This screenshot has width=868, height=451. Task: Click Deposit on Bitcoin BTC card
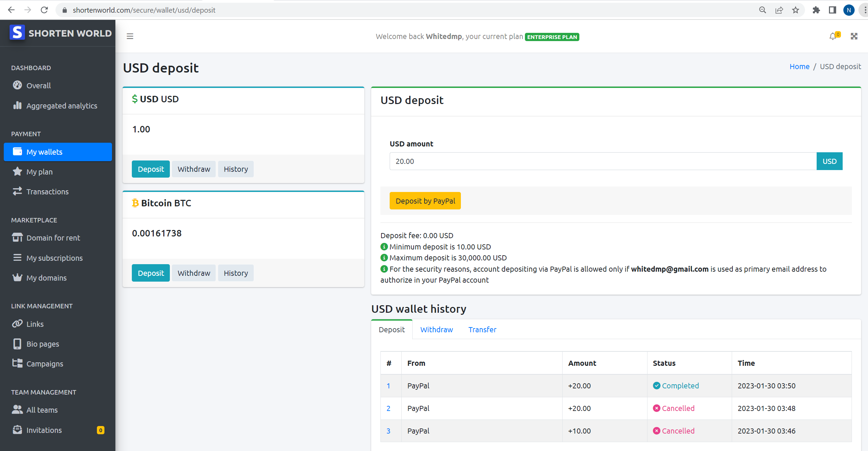click(151, 273)
